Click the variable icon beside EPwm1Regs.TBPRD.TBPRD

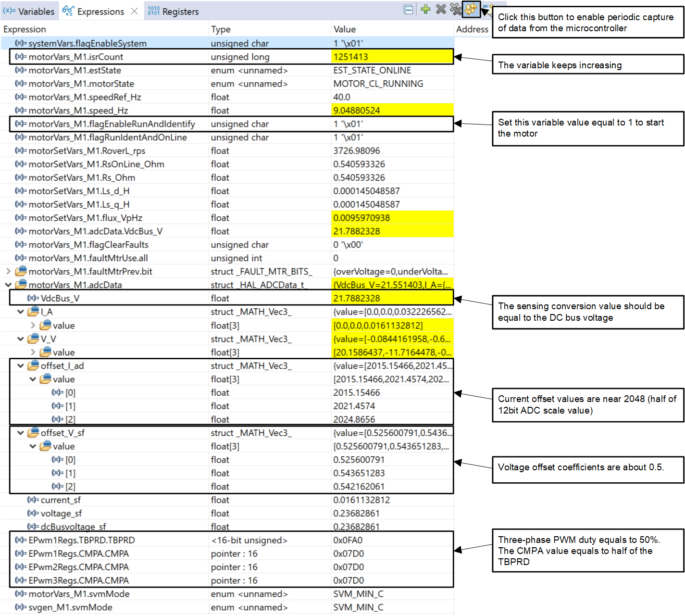pos(21,541)
